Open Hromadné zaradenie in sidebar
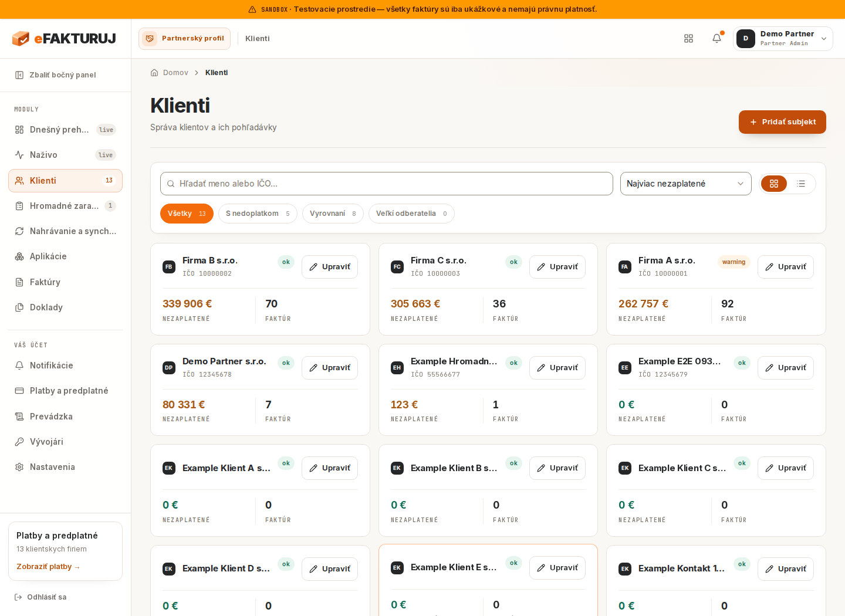 pos(65,206)
